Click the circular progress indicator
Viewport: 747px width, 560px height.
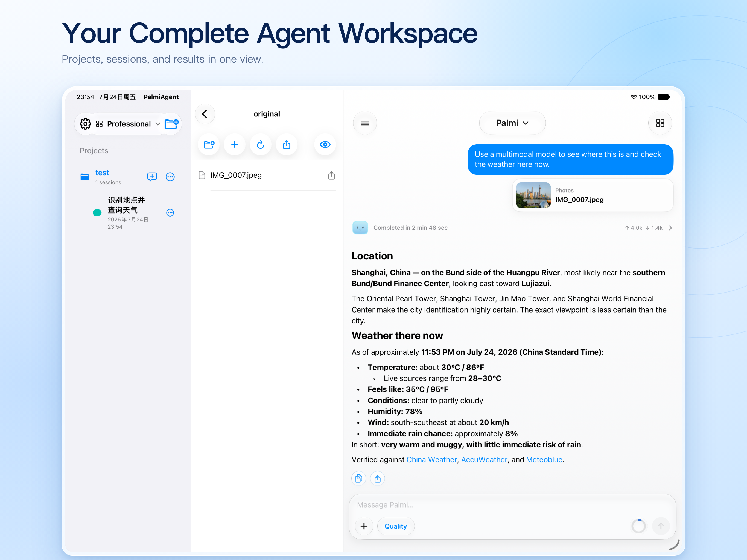[x=638, y=526]
